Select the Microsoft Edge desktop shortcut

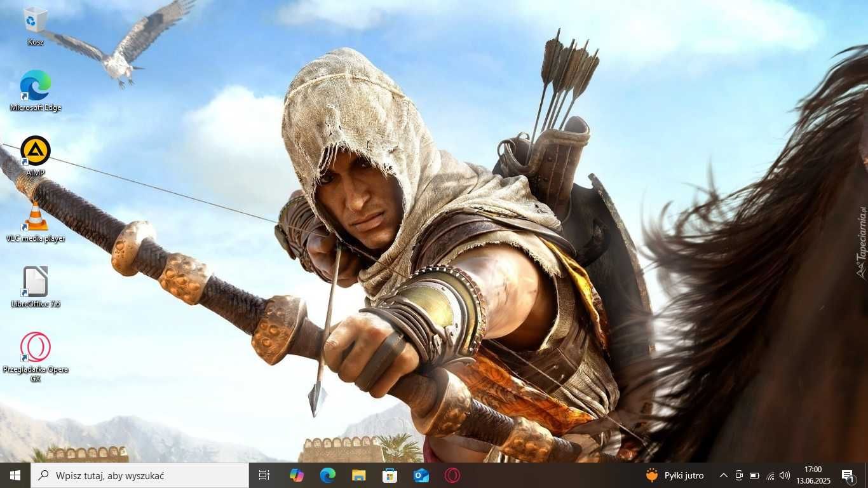click(36, 91)
